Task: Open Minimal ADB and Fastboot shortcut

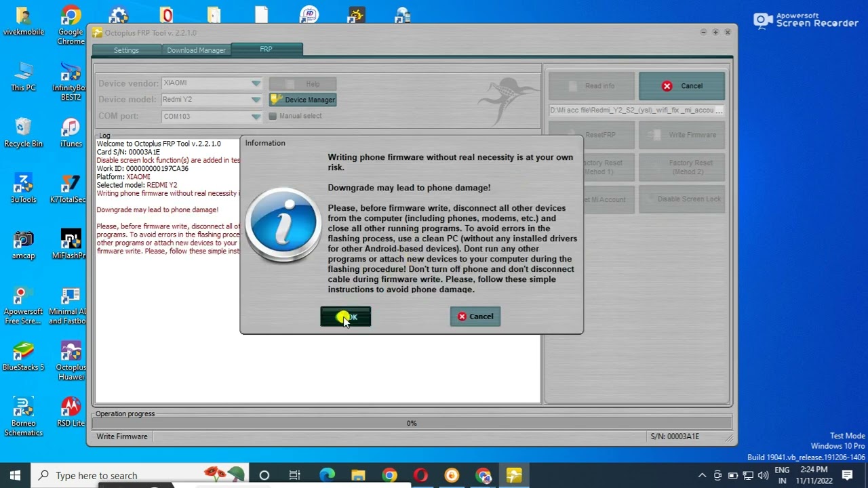Action: (68, 306)
